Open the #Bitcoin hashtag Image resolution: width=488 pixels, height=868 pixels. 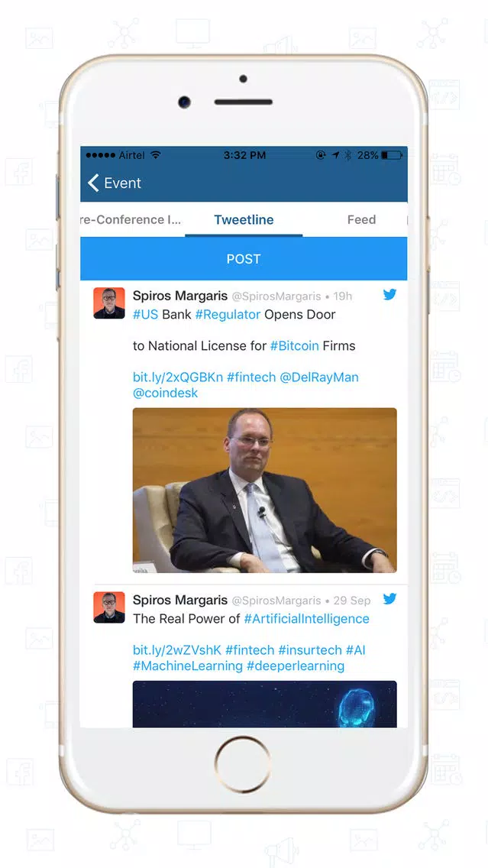click(x=294, y=346)
